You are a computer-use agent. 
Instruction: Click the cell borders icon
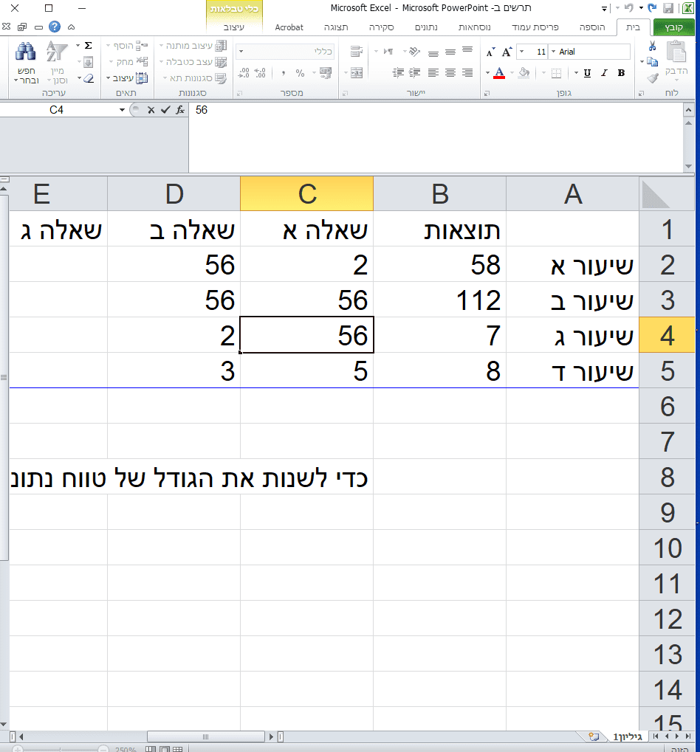point(556,73)
